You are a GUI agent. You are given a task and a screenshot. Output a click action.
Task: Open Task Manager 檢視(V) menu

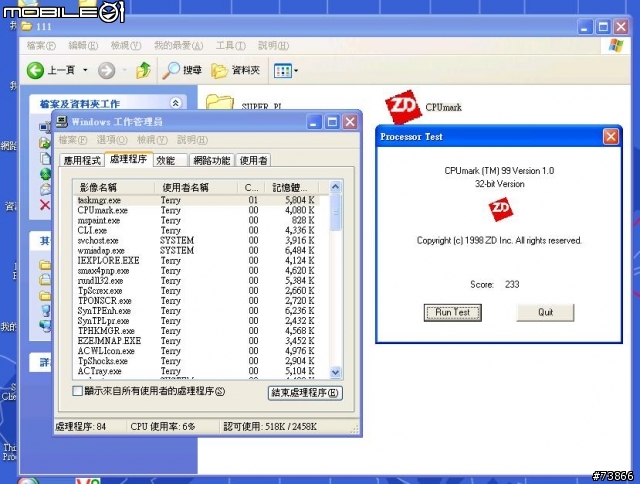(152, 140)
